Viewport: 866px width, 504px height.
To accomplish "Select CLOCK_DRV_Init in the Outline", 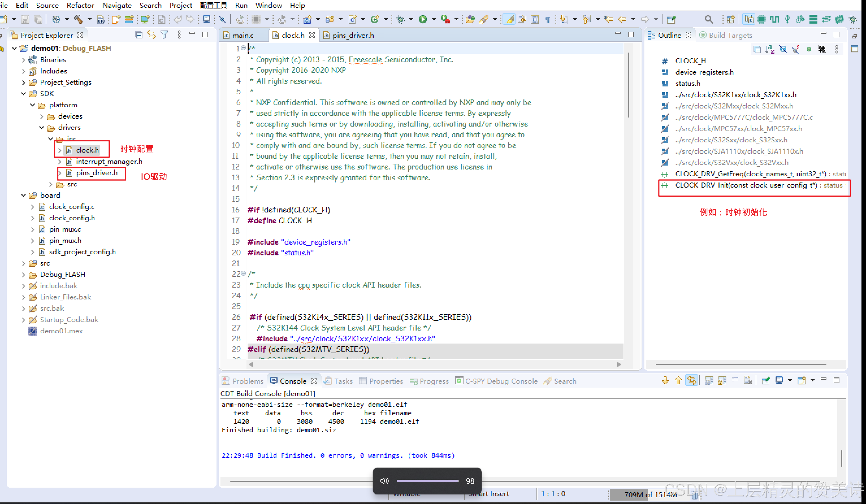I will coord(746,185).
